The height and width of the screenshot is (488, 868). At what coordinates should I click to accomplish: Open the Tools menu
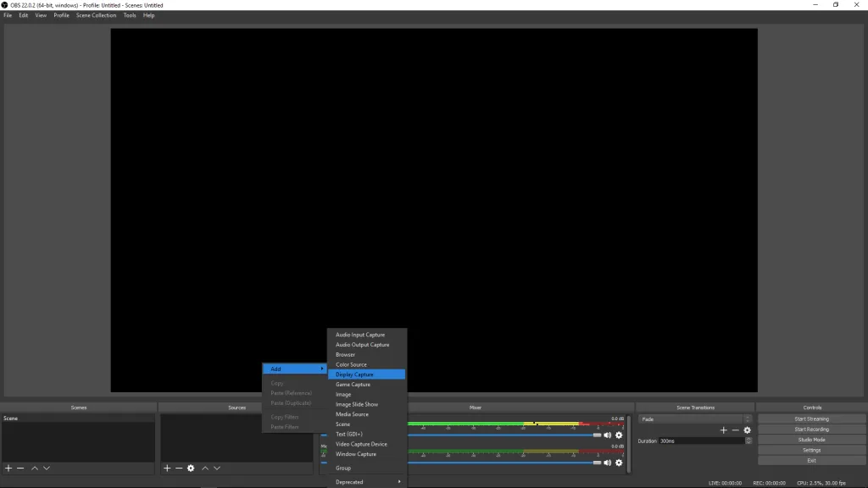129,14
